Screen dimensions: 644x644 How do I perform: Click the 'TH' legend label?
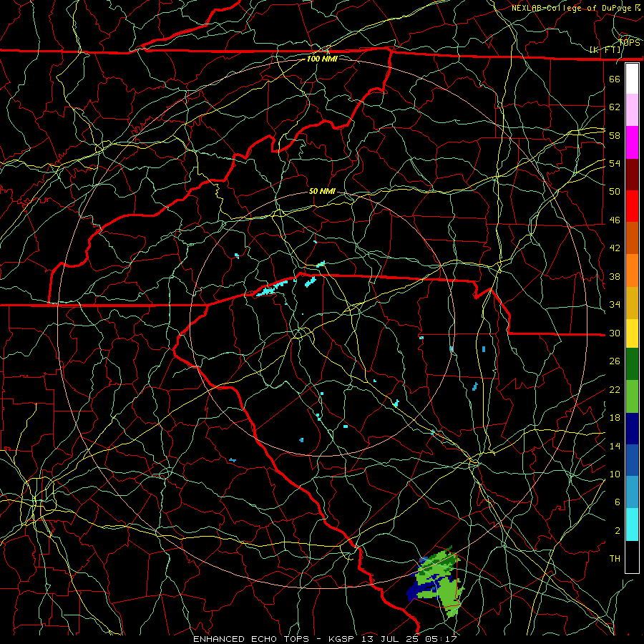coord(615,559)
